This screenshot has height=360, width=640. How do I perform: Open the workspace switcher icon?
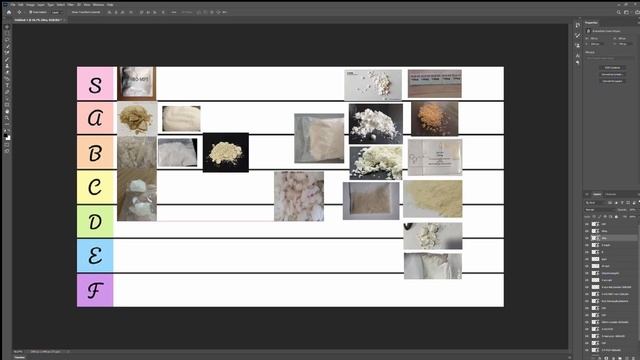[627, 12]
